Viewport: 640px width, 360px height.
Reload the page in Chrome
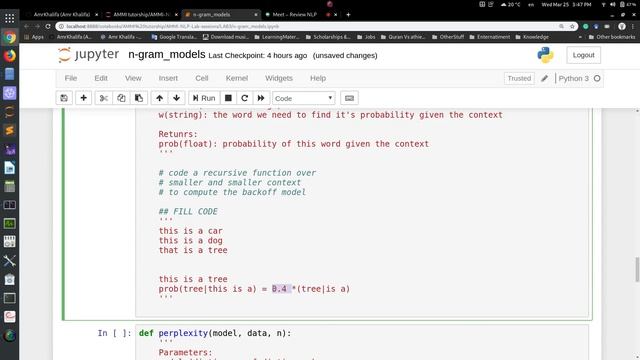pyautogui.click(x=48, y=26)
